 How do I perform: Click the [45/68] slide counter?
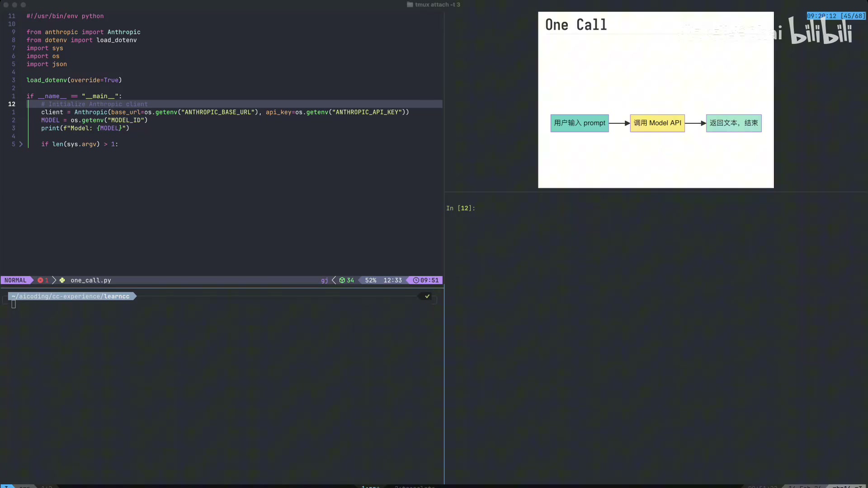(x=853, y=16)
